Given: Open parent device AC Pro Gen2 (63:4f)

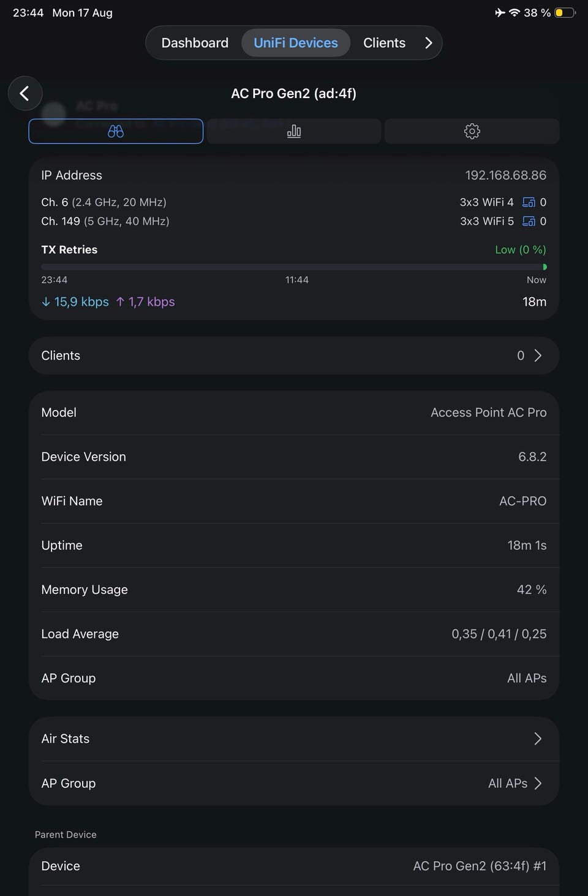Looking at the screenshot, I should coord(294,866).
